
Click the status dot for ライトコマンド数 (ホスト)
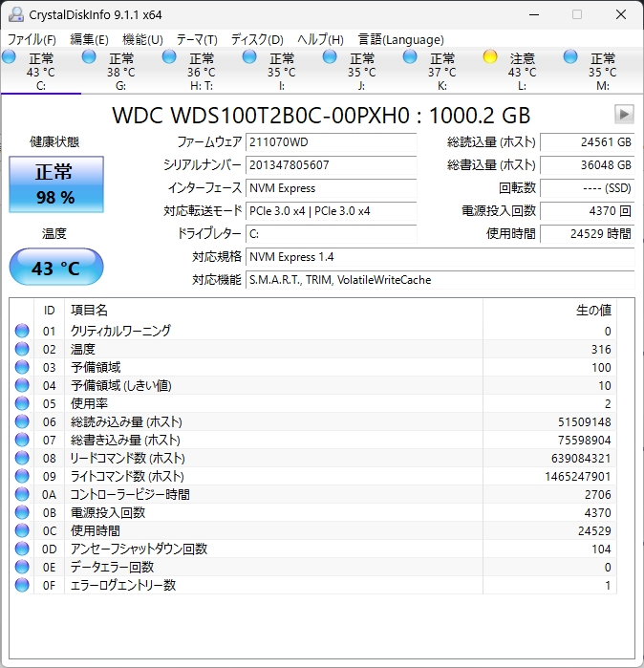[x=22, y=476]
